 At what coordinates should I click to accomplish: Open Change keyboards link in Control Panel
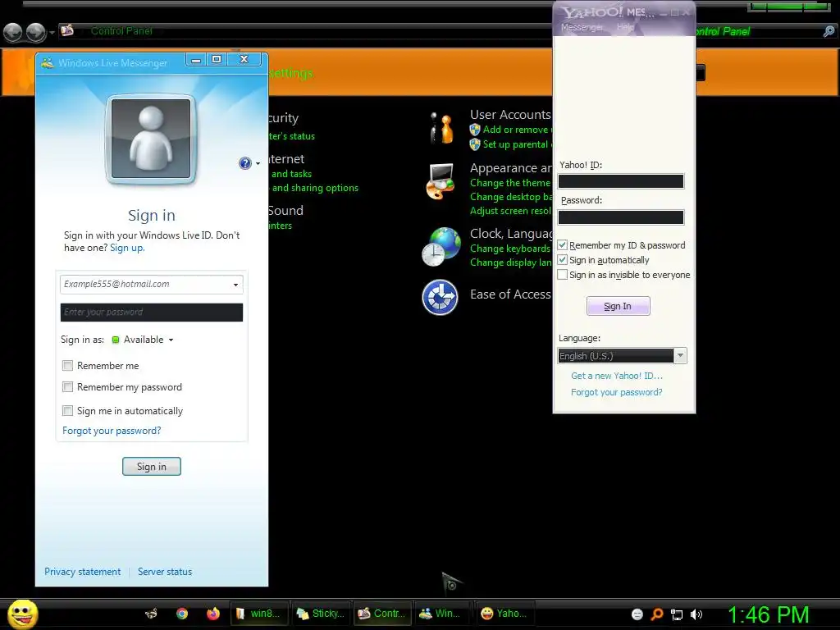pyautogui.click(x=510, y=249)
